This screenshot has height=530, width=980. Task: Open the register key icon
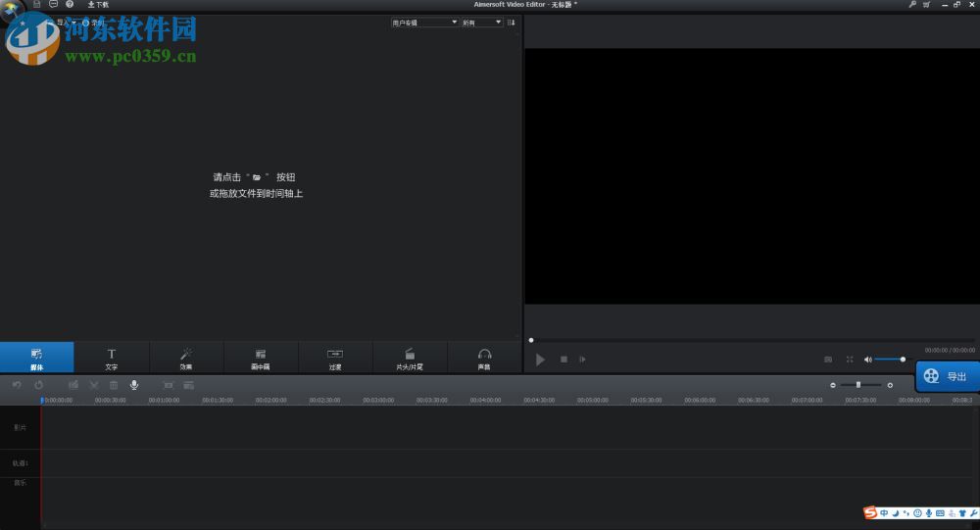pos(912,4)
